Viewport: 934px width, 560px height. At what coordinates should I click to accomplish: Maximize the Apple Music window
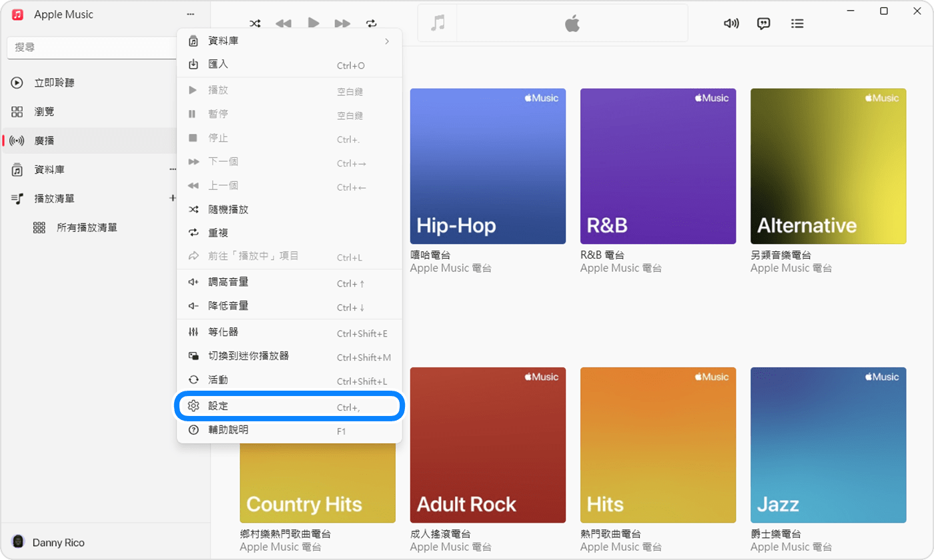coord(884,11)
